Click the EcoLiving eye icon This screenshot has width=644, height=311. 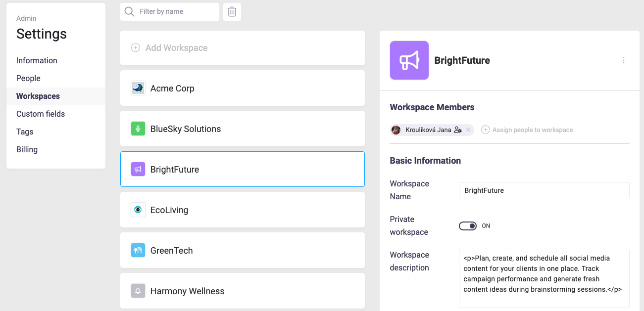138,210
